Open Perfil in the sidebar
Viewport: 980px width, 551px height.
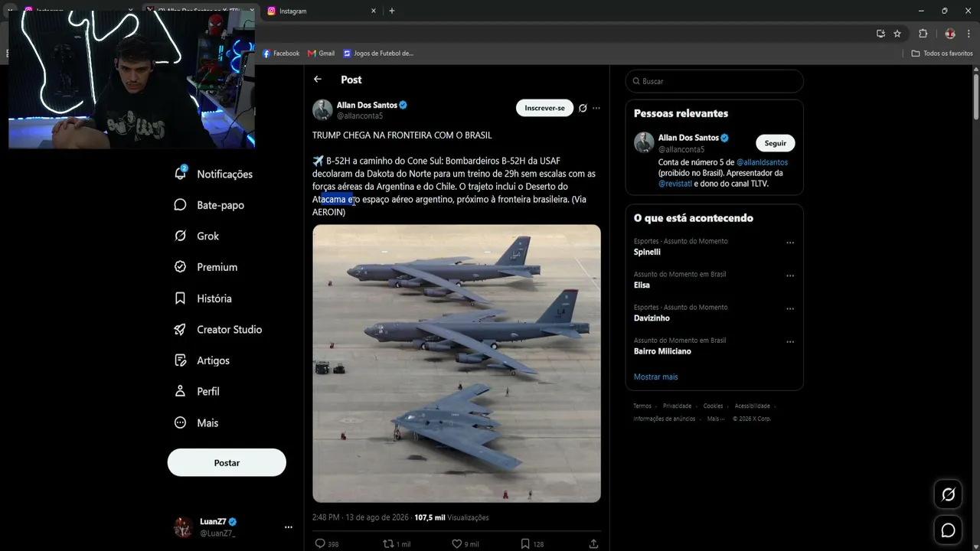197,391
